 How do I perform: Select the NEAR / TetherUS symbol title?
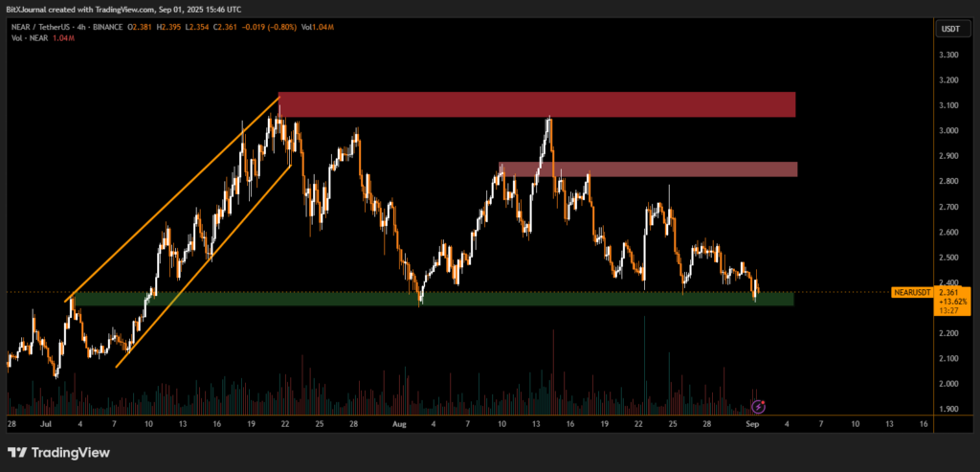45,29
